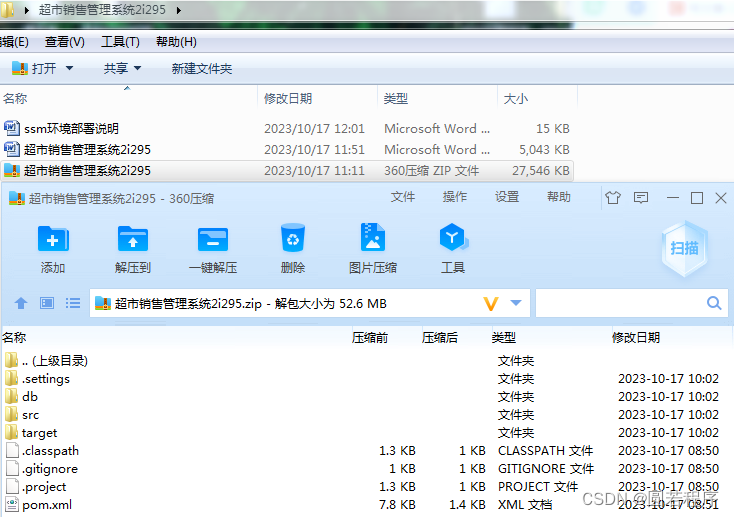Open the 操作 menu in 360压缩
734x517 pixels.
pos(455,197)
